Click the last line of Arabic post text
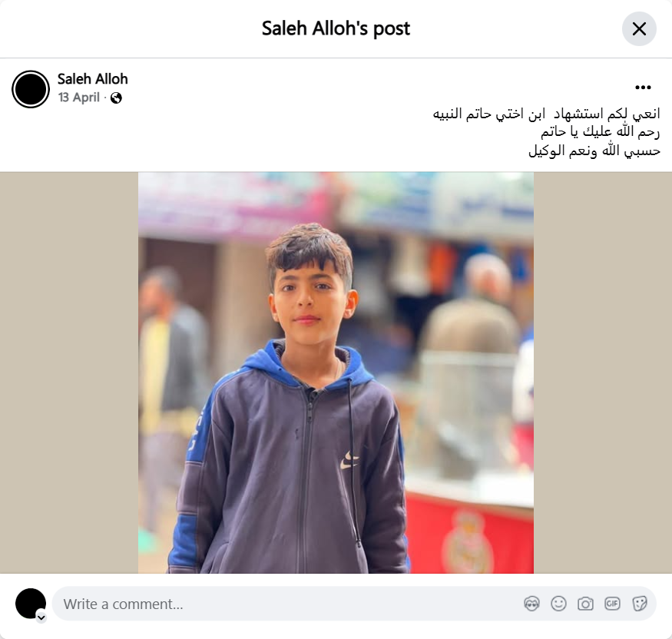 pyautogui.click(x=594, y=151)
